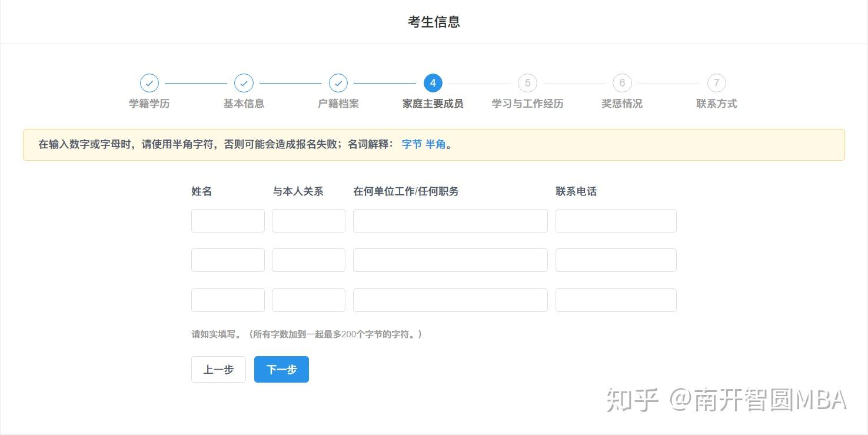868x435 pixels.
Task: Focus the first row 联系电话 input
Action: [616, 221]
